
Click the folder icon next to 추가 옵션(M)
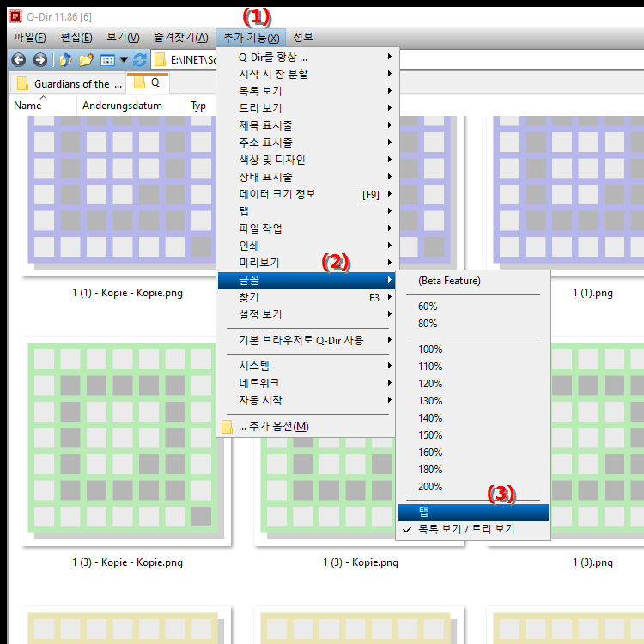pyautogui.click(x=227, y=426)
